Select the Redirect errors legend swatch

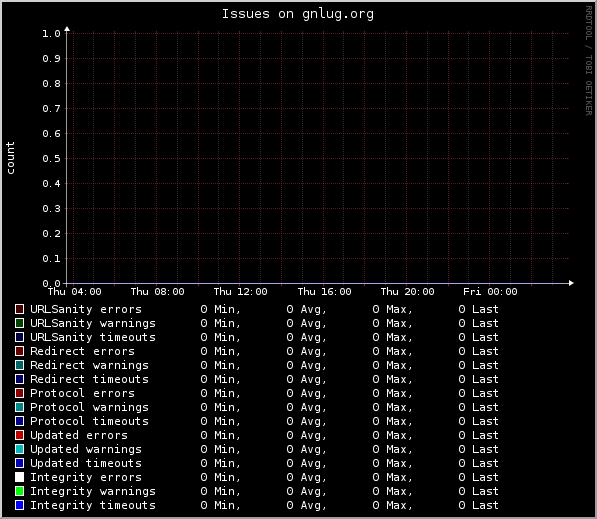[x=19, y=351]
